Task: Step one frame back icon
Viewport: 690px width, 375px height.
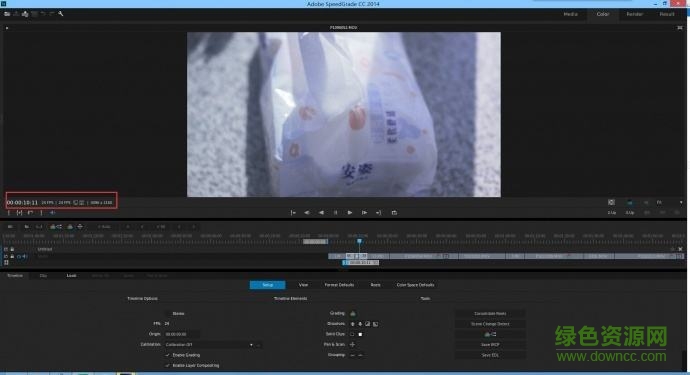Action: pyautogui.click(x=307, y=213)
